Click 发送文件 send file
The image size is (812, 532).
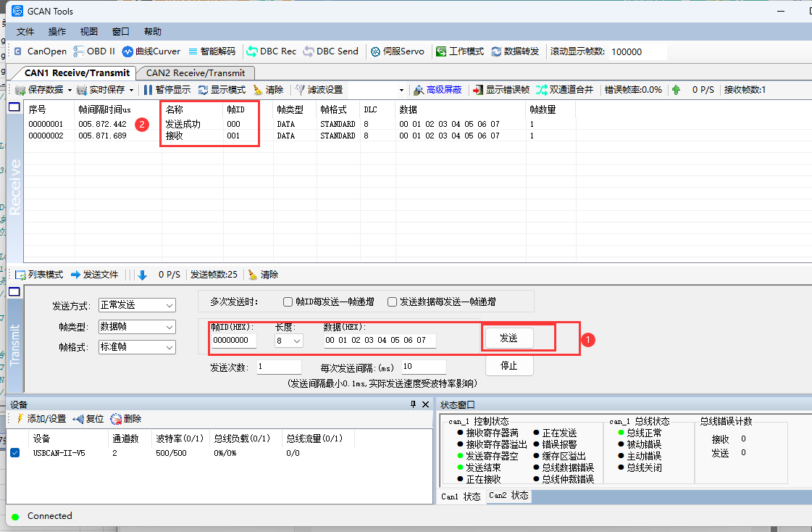click(95, 275)
